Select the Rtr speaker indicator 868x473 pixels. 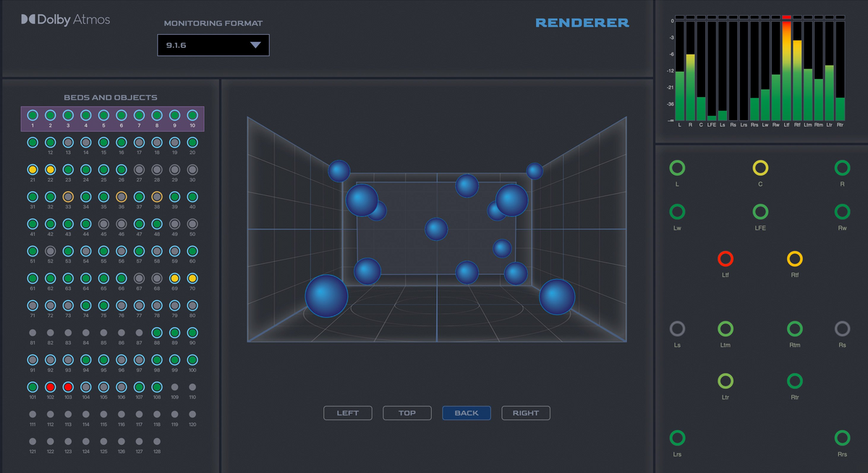click(794, 380)
